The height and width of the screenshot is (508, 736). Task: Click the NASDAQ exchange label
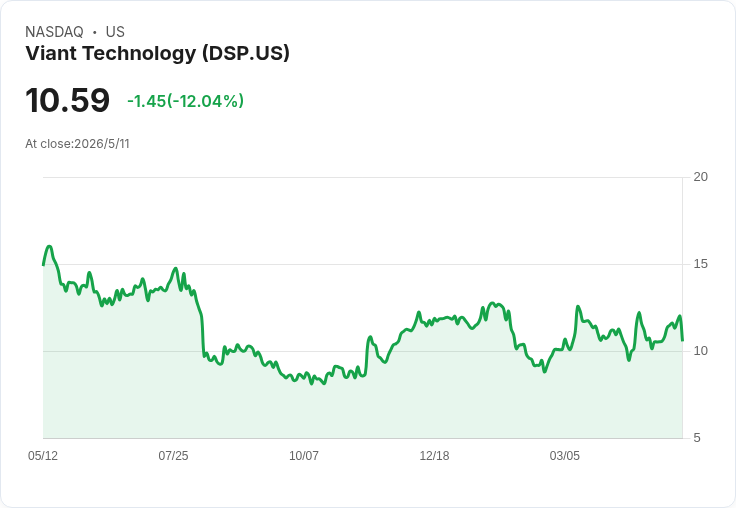(54, 32)
